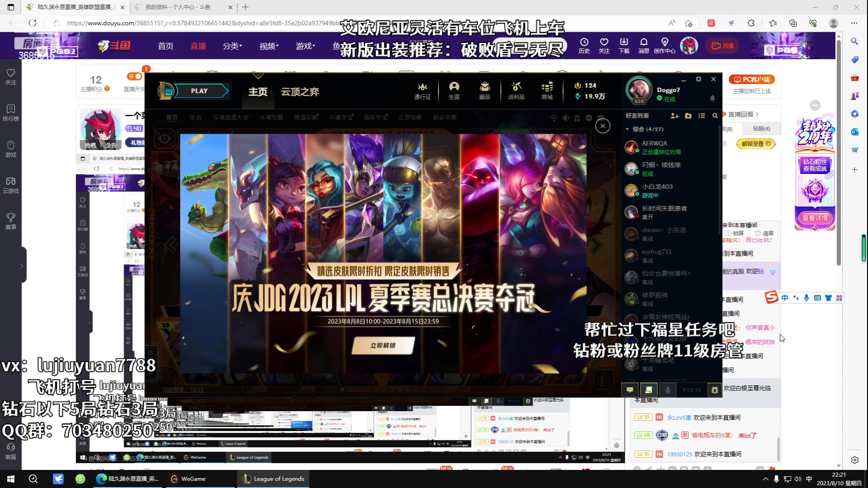Open the 商城 store icon
Screen dimensions: 868x488
[547, 90]
